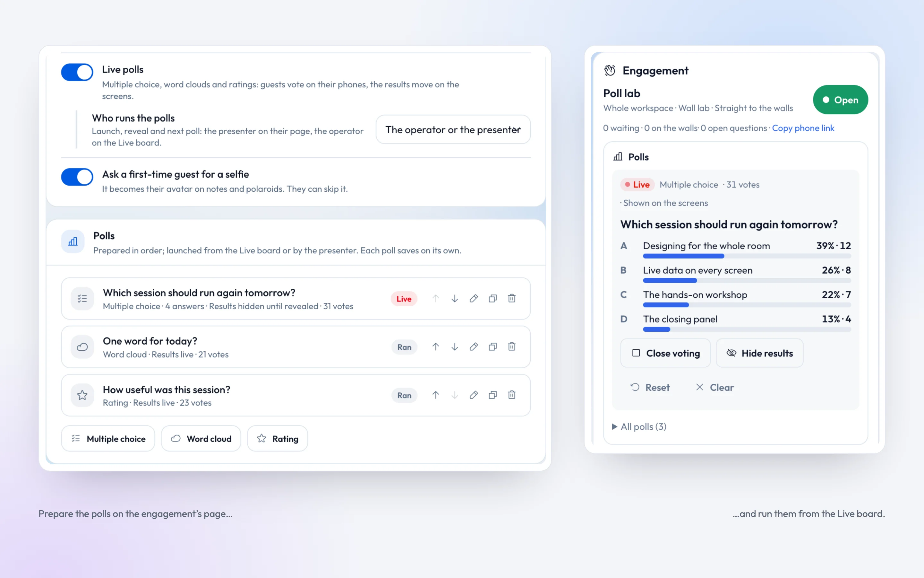Delete the 'One word for today?' poll

pyautogui.click(x=512, y=347)
